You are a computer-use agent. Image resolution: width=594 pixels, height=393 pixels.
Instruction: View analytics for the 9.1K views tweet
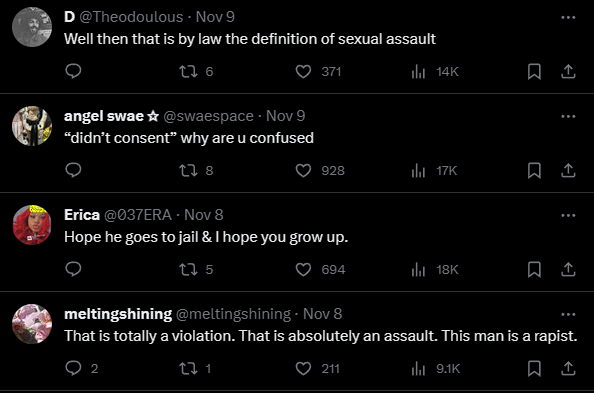[x=436, y=368]
